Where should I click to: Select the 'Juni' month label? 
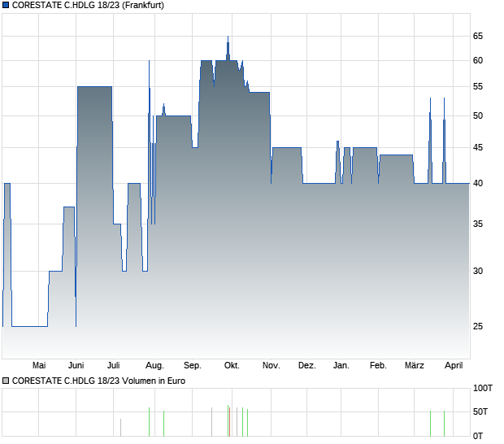point(77,366)
